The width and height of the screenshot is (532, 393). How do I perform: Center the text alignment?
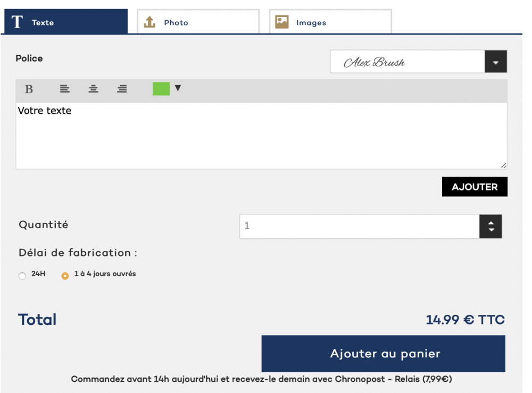pyautogui.click(x=93, y=89)
